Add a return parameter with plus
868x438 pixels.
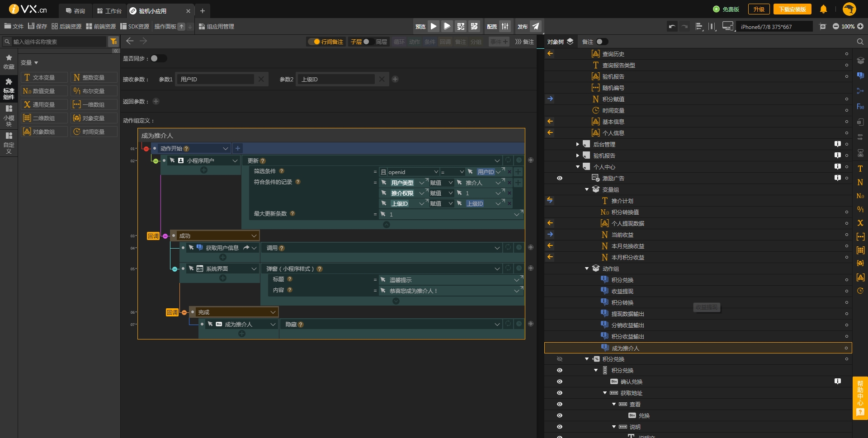[156, 101]
